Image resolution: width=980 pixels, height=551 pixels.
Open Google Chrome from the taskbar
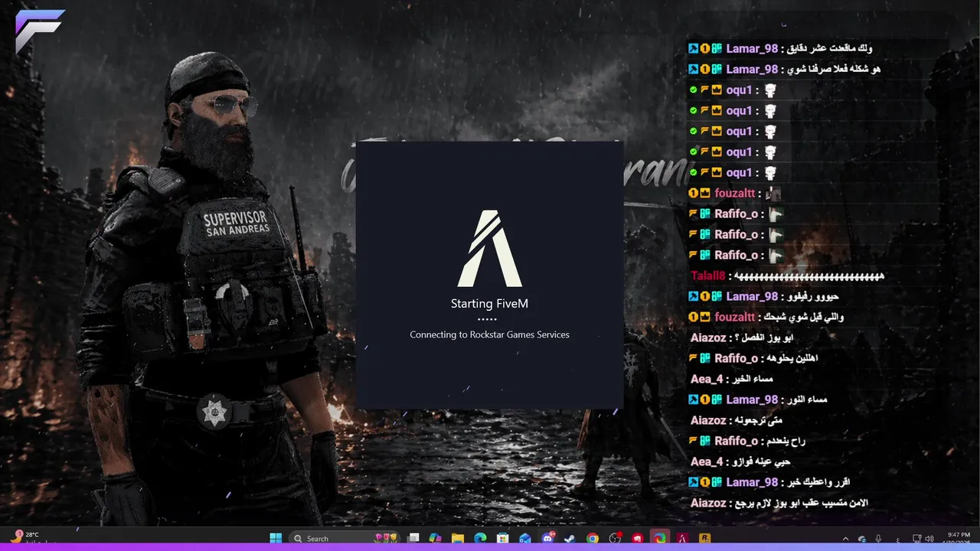(x=593, y=538)
